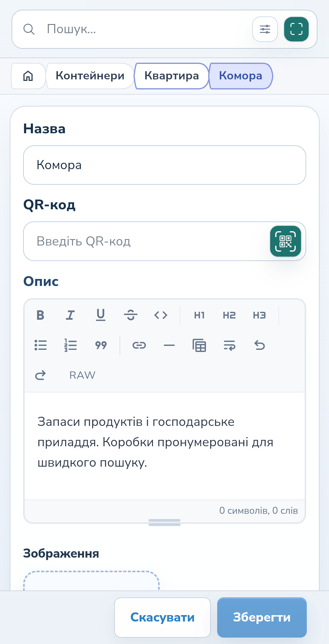The width and height of the screenshot is (329, 644).
Task: Toggle the text wrap icon
Action: 229,345
